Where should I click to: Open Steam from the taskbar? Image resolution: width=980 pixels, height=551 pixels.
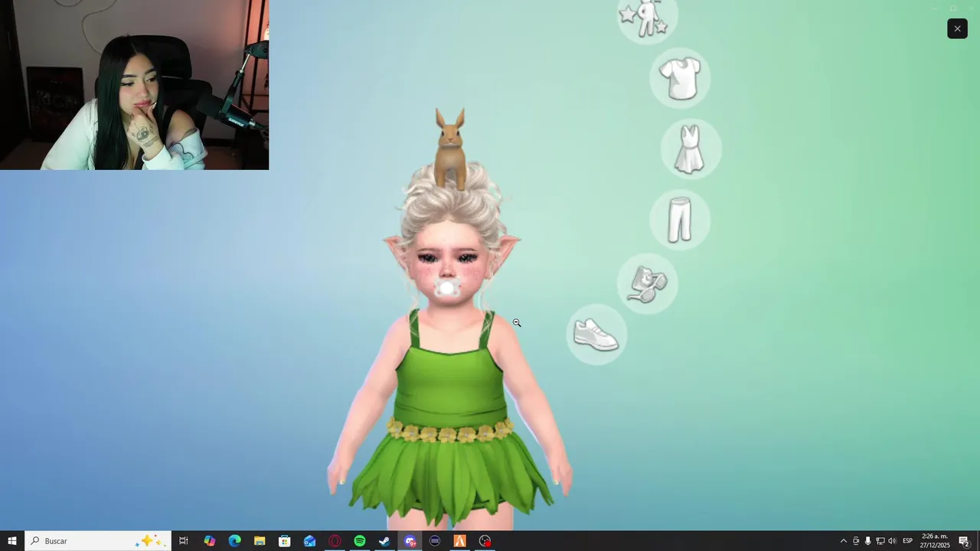[384, 541]
